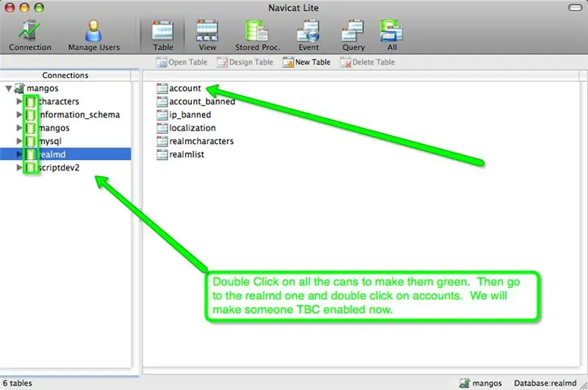Expand the realmd database arrow
The image size is (588, 390).
click(19, 154)
